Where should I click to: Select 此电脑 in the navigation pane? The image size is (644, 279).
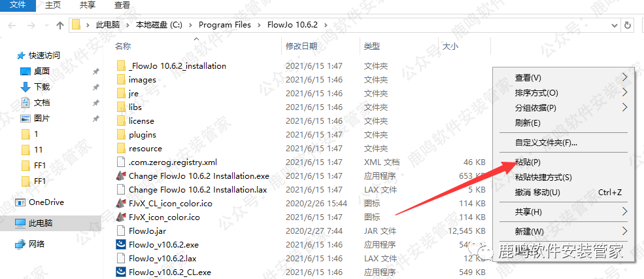click(x=39, y=223)
